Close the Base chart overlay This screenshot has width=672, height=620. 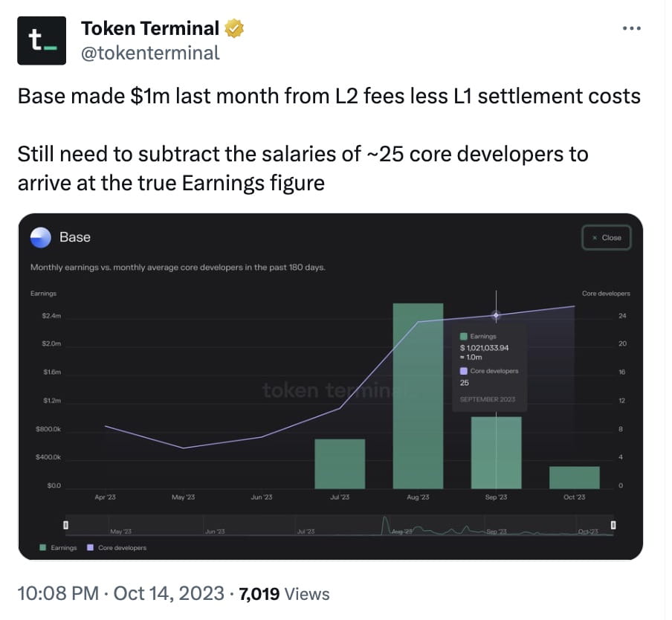[x=606, y=238]
